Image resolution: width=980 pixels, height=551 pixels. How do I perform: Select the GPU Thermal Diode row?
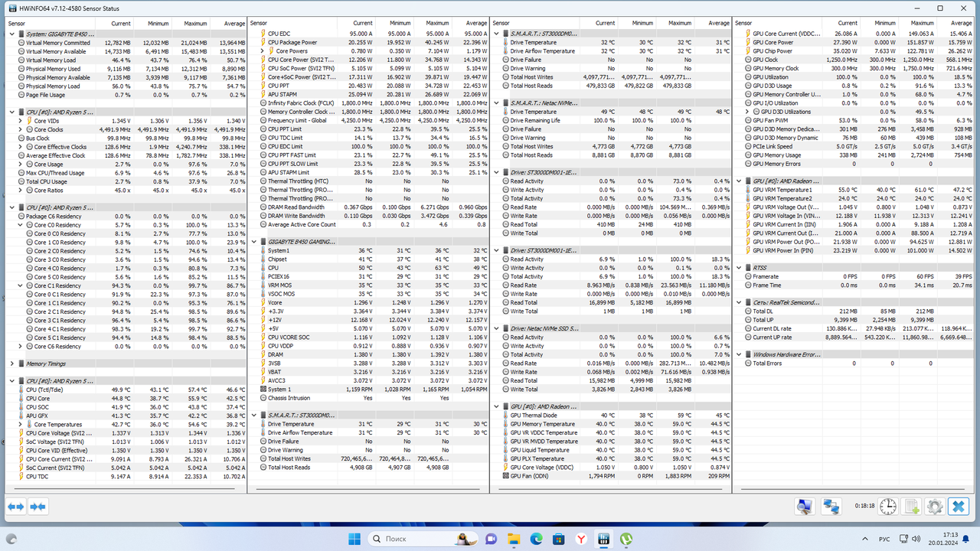[x=611, y=416]
